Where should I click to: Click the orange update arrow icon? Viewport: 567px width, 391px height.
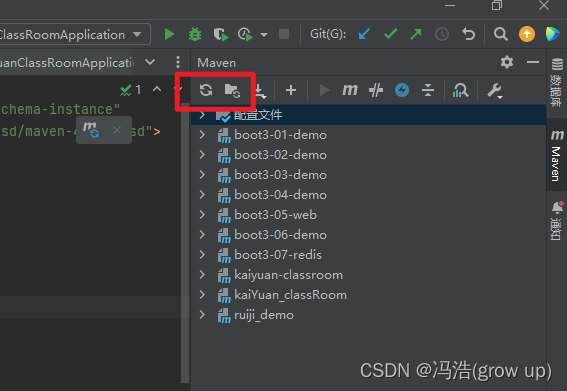coord(527,34)
